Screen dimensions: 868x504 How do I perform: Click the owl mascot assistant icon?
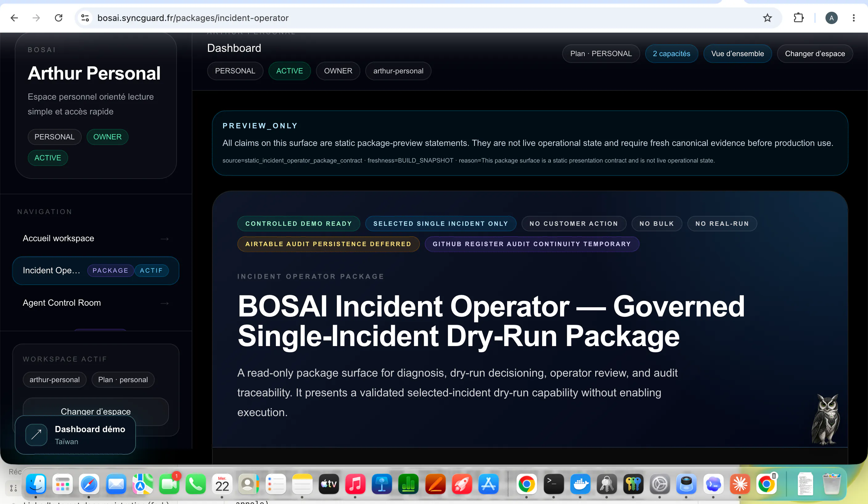click(826, 419)
